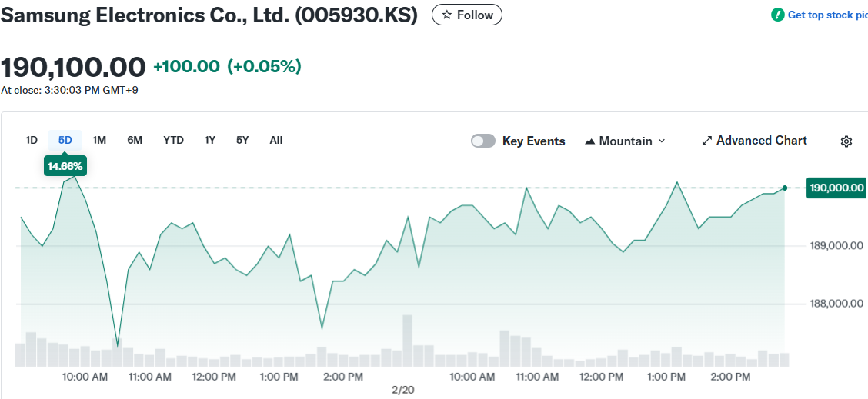Click the (+0.05%) percent change
The height and width of the screenshot is (399, 868).
(x=264, y=66)
